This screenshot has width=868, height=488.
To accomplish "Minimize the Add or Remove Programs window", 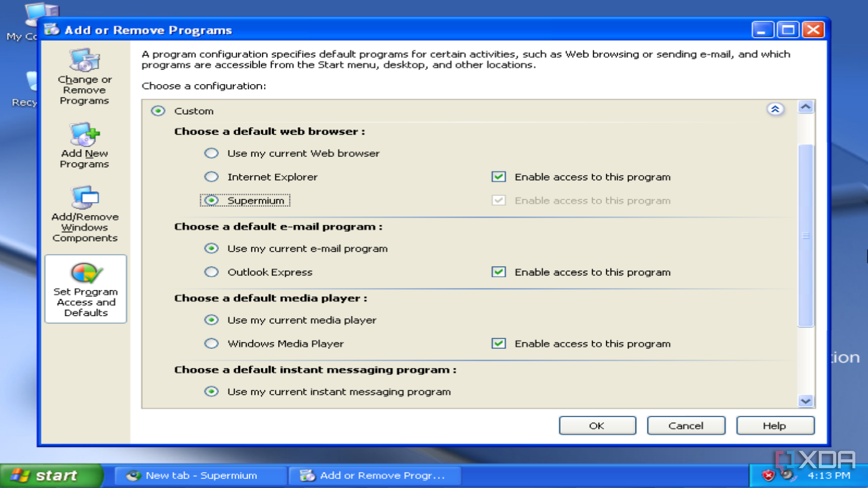I will pyautogui.click(x=762, y=30).
